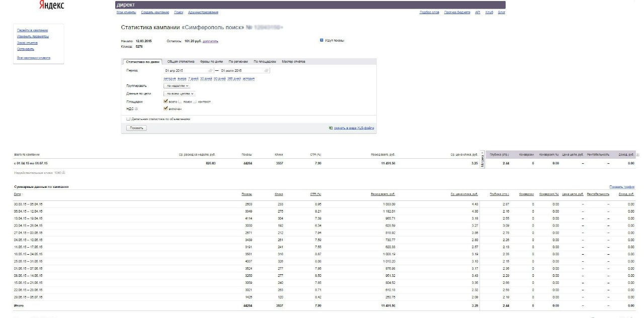Image resolution: width=644 pixels, height=318 pixels.
Task: Expand the 'по всем целям' dropdown
Action: point(179,93)
